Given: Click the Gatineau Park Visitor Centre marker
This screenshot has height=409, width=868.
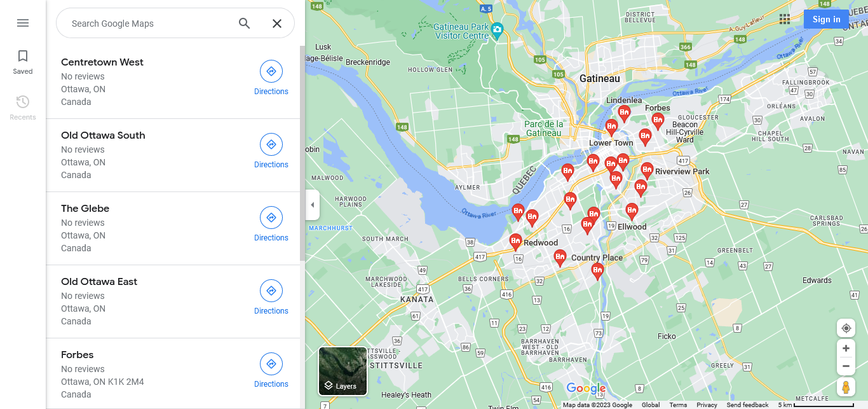Looking at the screenshot, I should pyautogui.click(x=497, y=29).
